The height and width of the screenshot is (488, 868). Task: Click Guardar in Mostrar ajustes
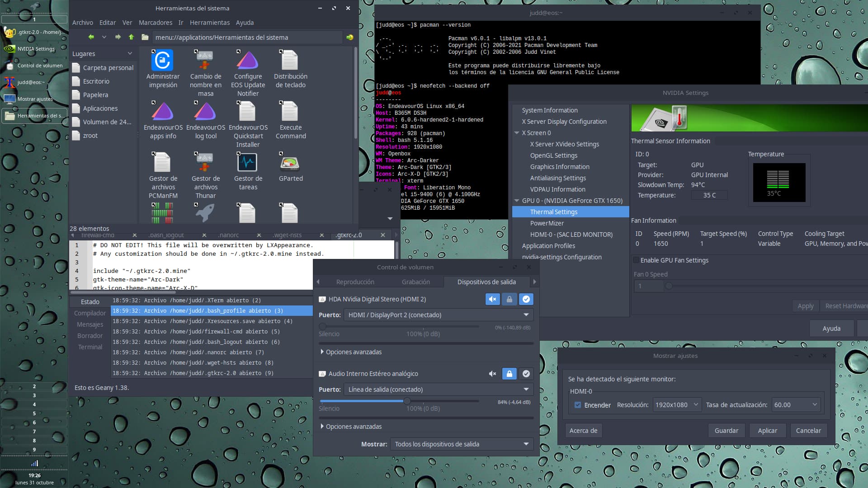coord(726,431)
